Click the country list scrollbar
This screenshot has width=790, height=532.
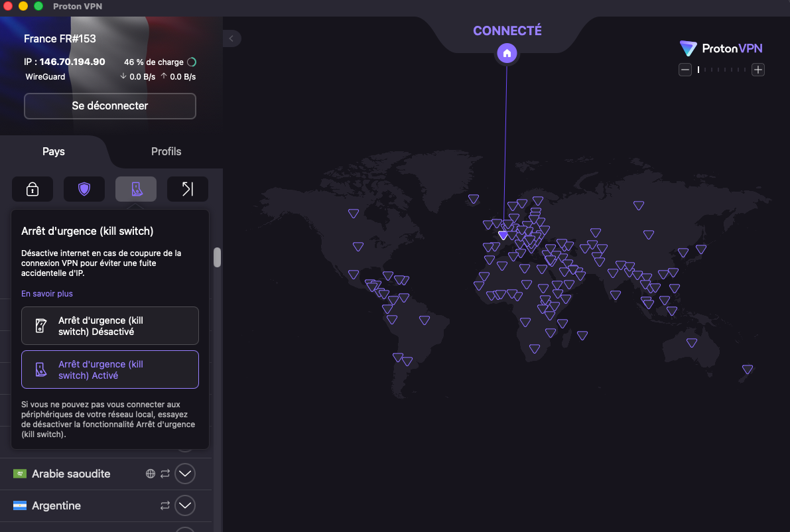(x=217, y=257)
